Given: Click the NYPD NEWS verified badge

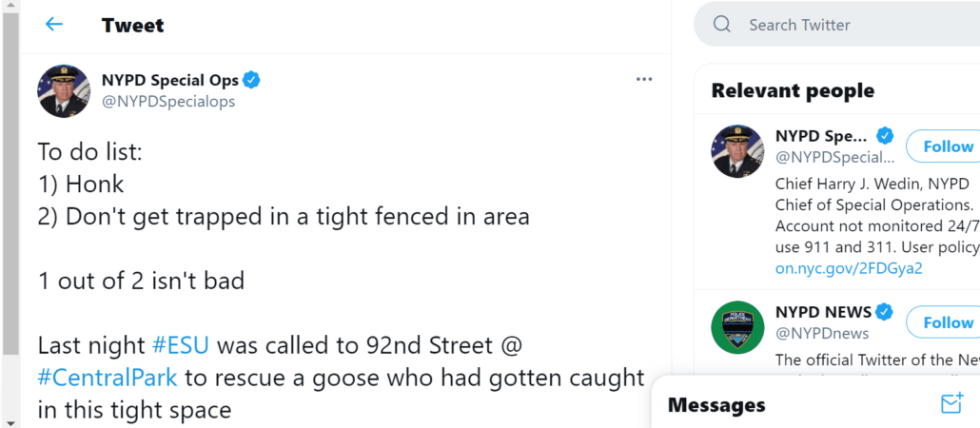Looking at the screenshot, I should (x=885, y=312).
